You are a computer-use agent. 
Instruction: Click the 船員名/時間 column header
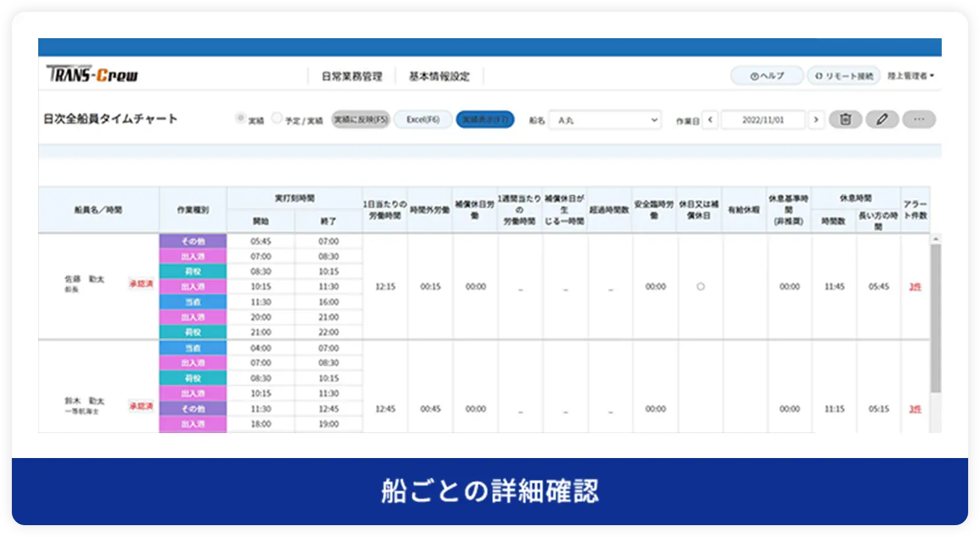[98, 210]
